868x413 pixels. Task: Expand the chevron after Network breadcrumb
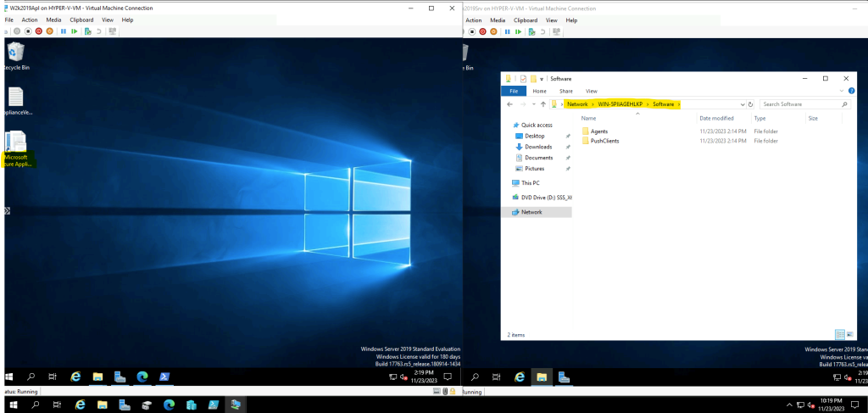coord(593,104)
